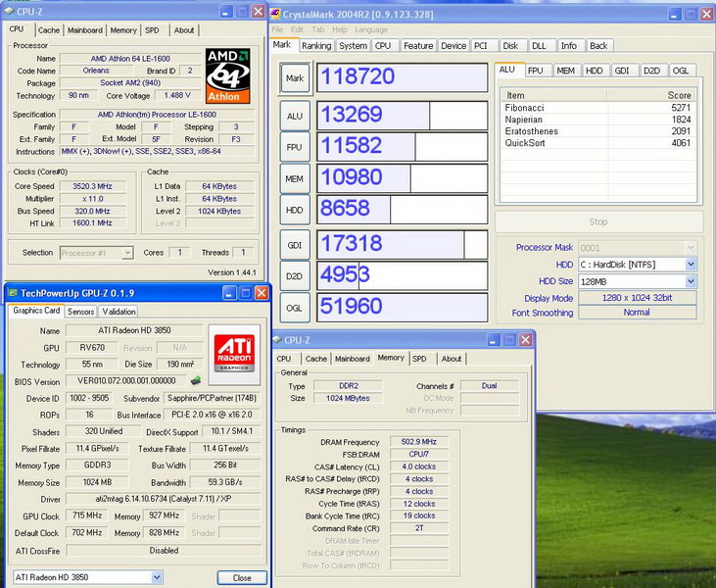The width and height of the screenshot is (716, 588).
Task: Run the ALU benchmark square button
Action: tap(294, 116)
